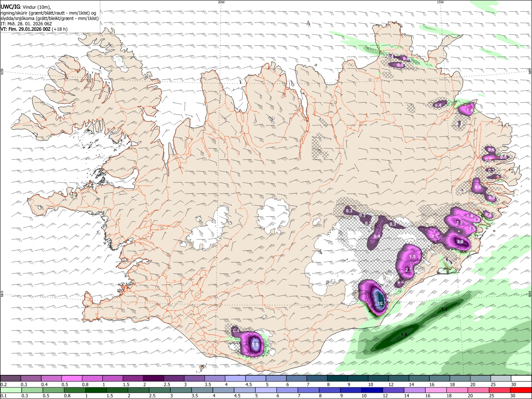Select the light pink 16–18 rain legend swatch

click(435, 390)
